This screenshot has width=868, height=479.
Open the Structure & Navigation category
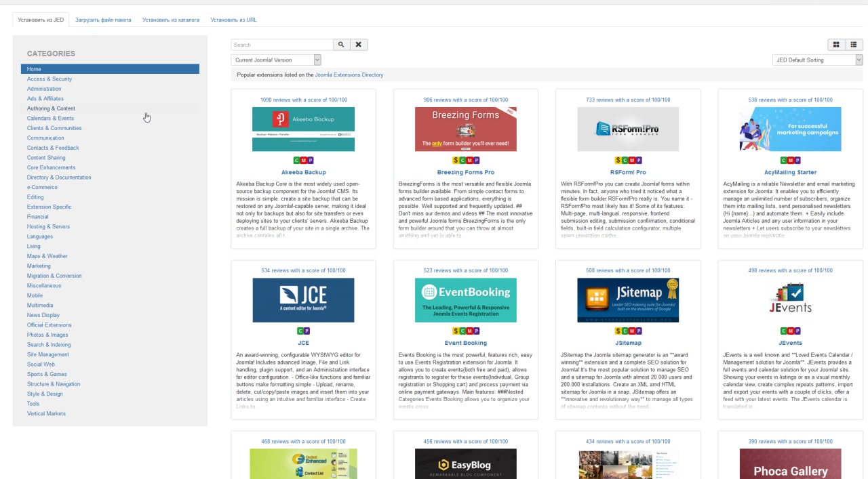click(54, 384)
